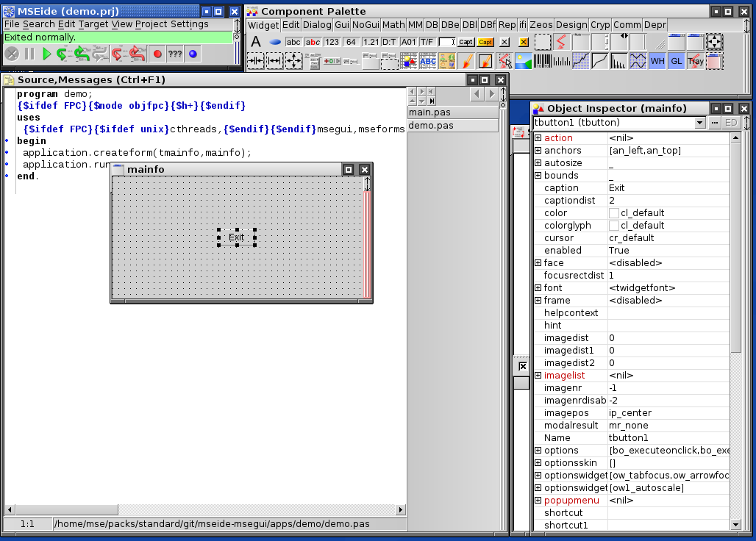Click the red breakpoint dot icon
This screenshot has width=756, height=541.
pyautogui.click(x=157, y=54)
